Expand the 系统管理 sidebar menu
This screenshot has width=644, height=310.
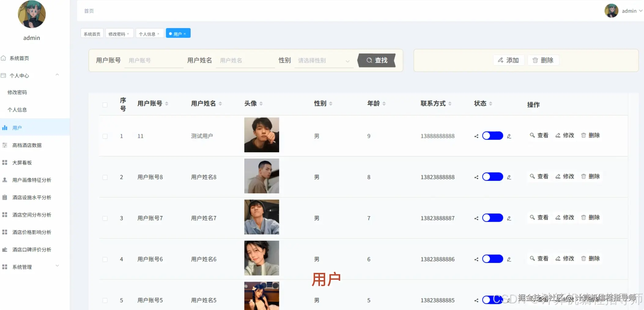coord(57,266)
